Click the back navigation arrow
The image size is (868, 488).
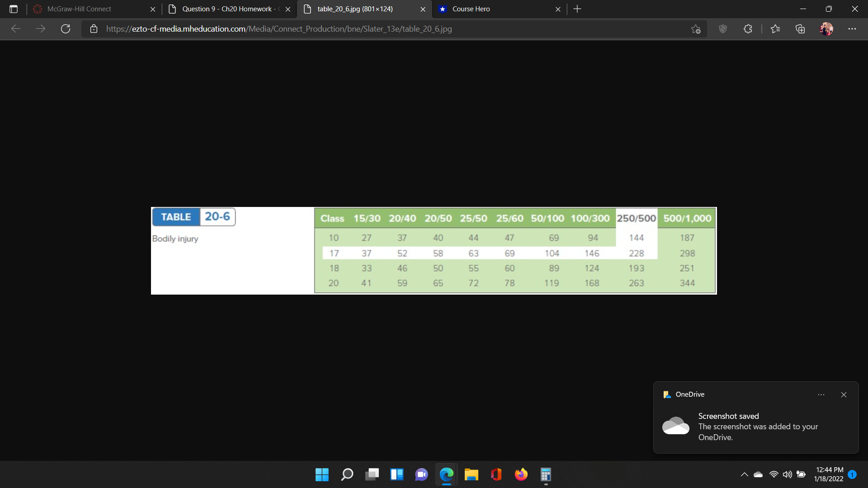(16, 28)
